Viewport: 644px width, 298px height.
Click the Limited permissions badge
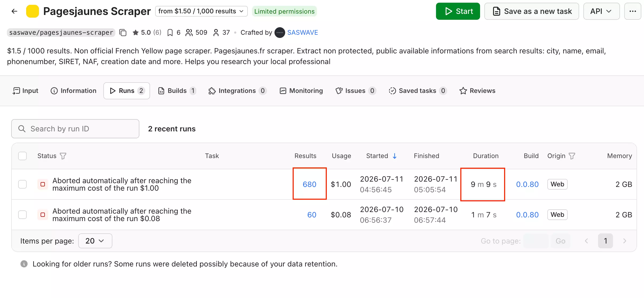click(x=284, y=11)
